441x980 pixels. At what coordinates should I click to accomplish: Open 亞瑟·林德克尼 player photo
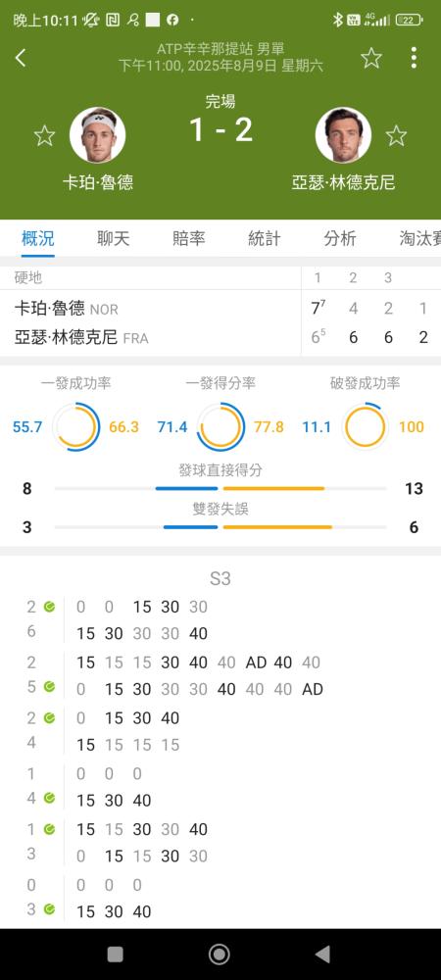(343, 135)
